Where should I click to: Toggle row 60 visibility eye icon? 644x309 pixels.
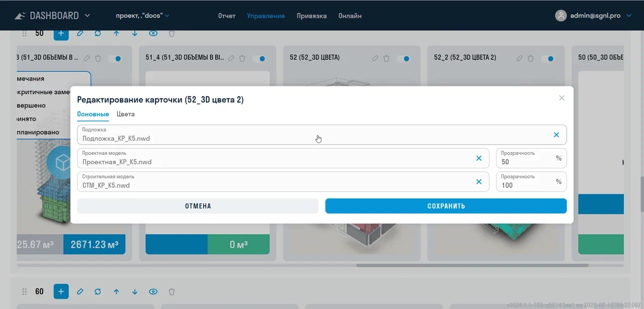point(153,291)
